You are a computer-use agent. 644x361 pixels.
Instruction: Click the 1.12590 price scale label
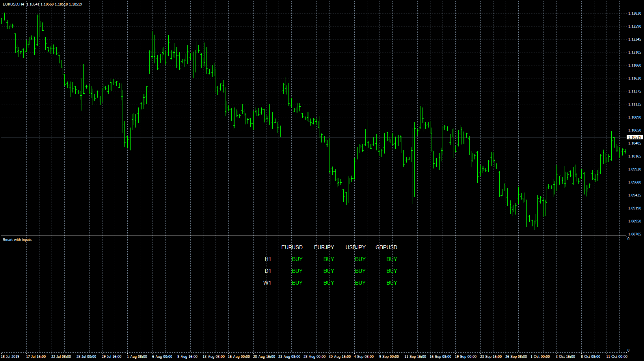click(635, 26)
